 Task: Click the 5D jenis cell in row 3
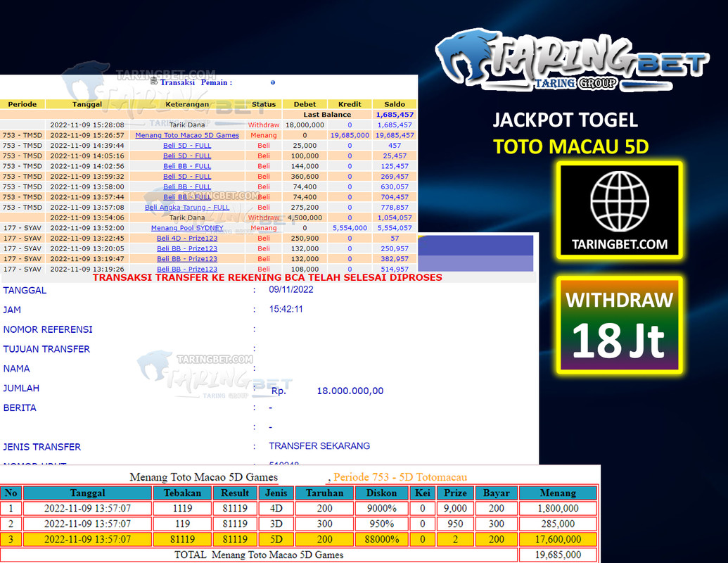pyautogui.click(x=276, y=539)
